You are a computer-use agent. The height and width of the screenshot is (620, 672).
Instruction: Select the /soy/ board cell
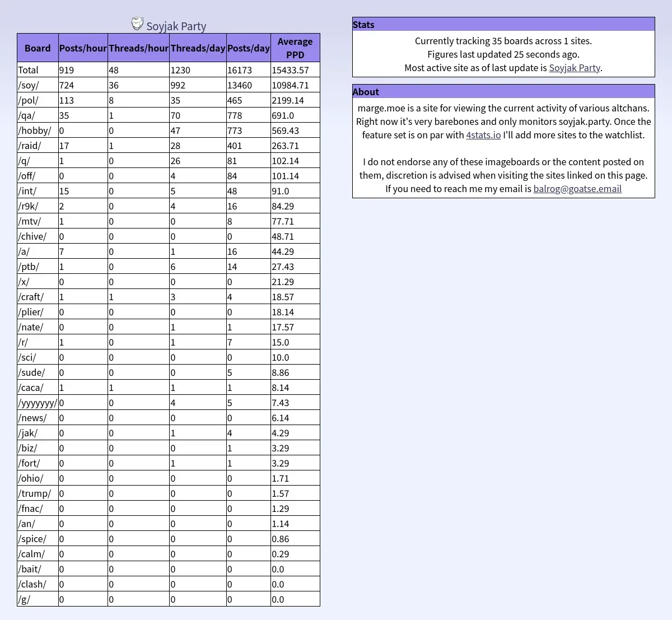pyautogui.click(x=38, y=85)
